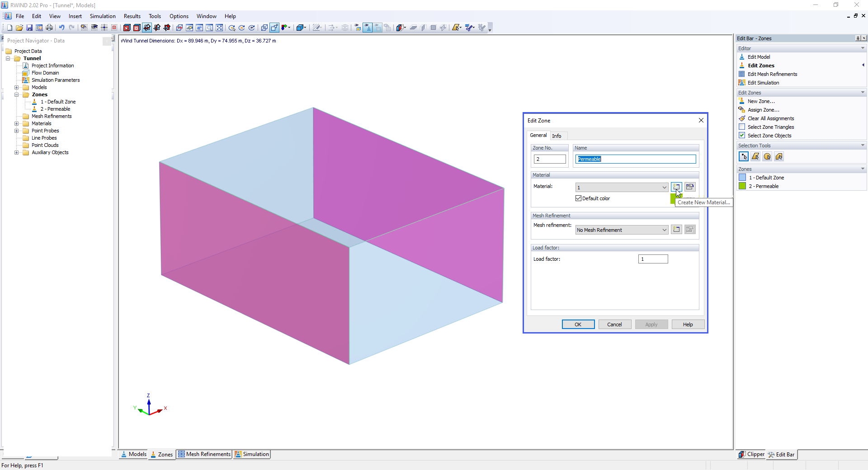
Task: Click the Zone No. input field
Action: point(550,159)
